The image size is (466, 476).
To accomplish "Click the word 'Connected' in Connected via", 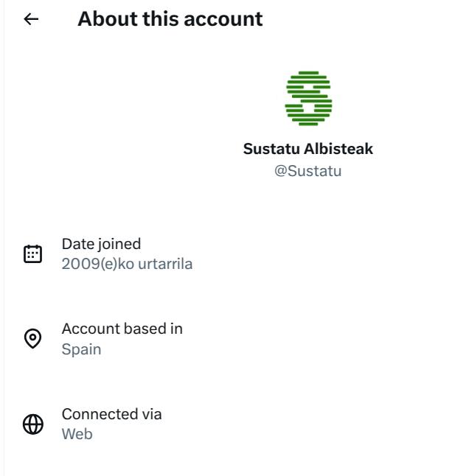I will pyautogui.click(x=99, y=414).
